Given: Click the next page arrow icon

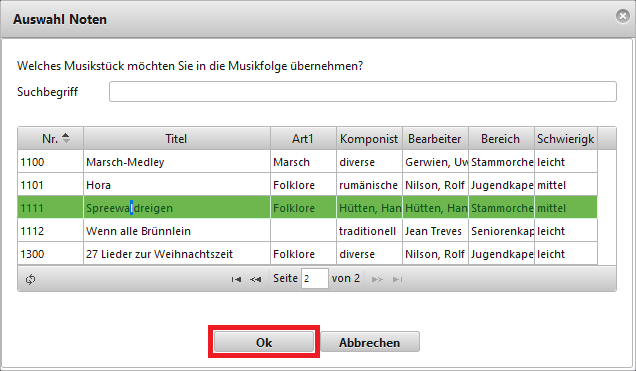Looking at the screenshot, I should [x=377, y=279].
